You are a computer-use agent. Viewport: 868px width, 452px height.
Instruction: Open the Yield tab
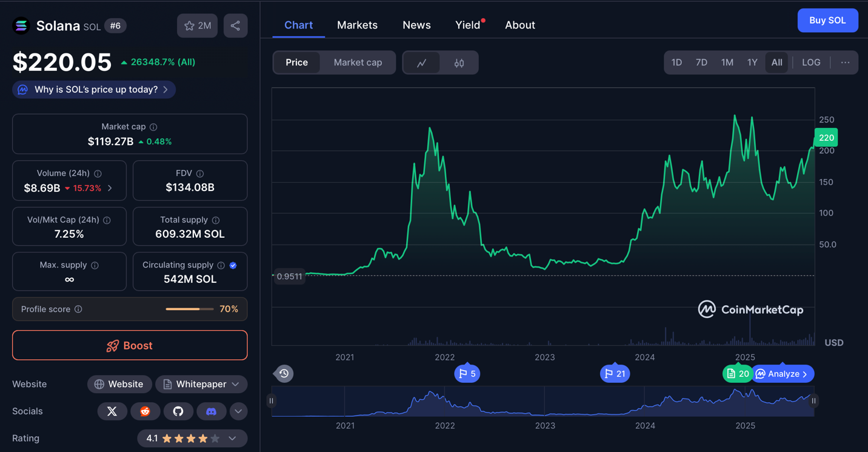tap(468, 25)
